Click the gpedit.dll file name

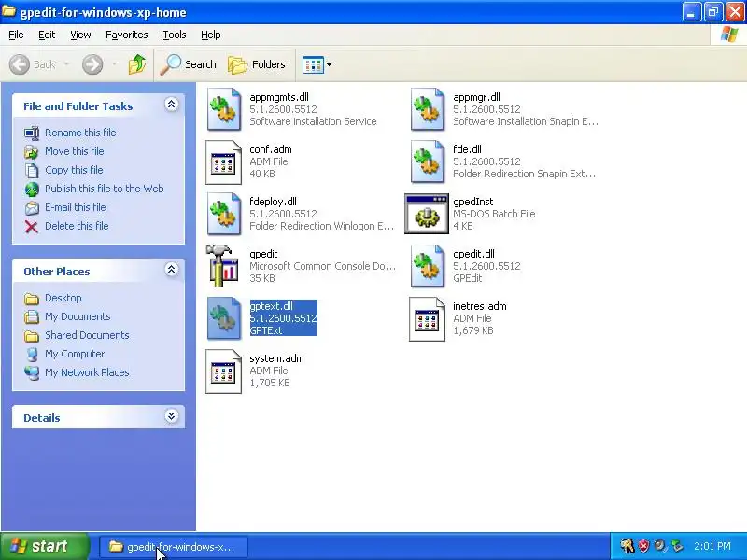point(473,254)
